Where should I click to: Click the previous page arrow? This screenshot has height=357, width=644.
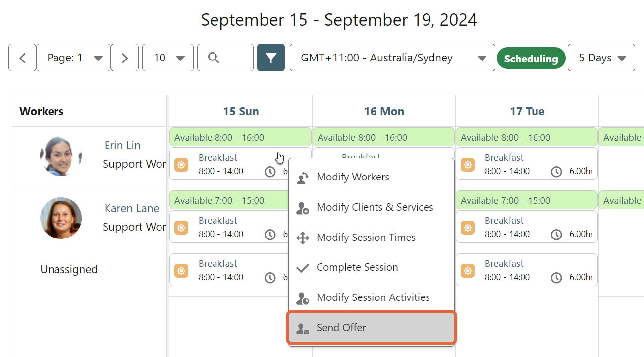coord(22,58)
